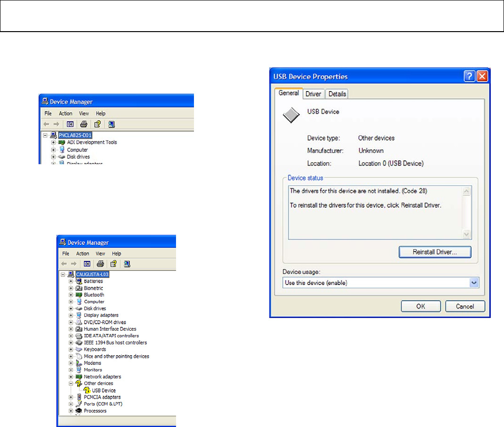
Task: Click Print icon in CAUGUSTA-L03 Device Manager toolbar
Action: (x=100, y=264)
